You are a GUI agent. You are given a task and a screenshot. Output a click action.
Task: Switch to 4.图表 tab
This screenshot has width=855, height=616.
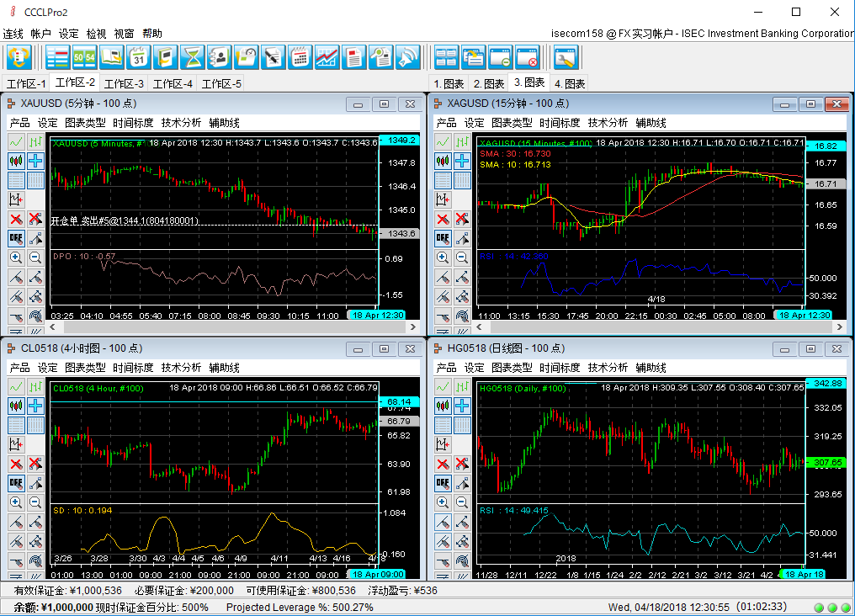(x=570, y=83)
